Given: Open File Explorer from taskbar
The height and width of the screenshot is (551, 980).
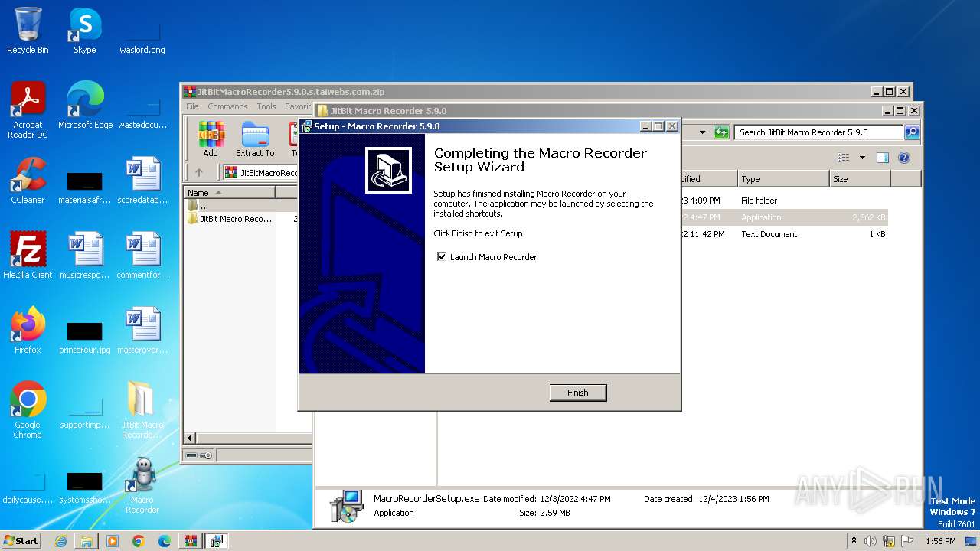Looking at the screenshot, I should [87, 541].
